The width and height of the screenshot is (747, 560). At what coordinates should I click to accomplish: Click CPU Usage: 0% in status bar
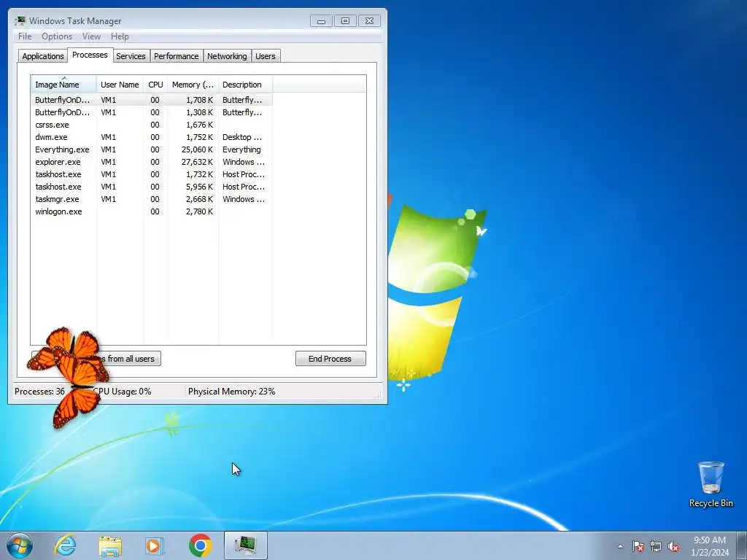[122, 392]
